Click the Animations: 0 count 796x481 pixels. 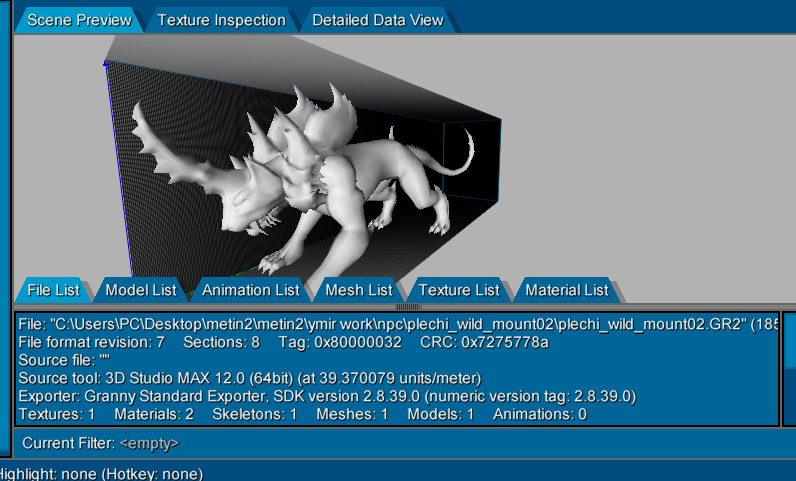click(x=540, y=414)
